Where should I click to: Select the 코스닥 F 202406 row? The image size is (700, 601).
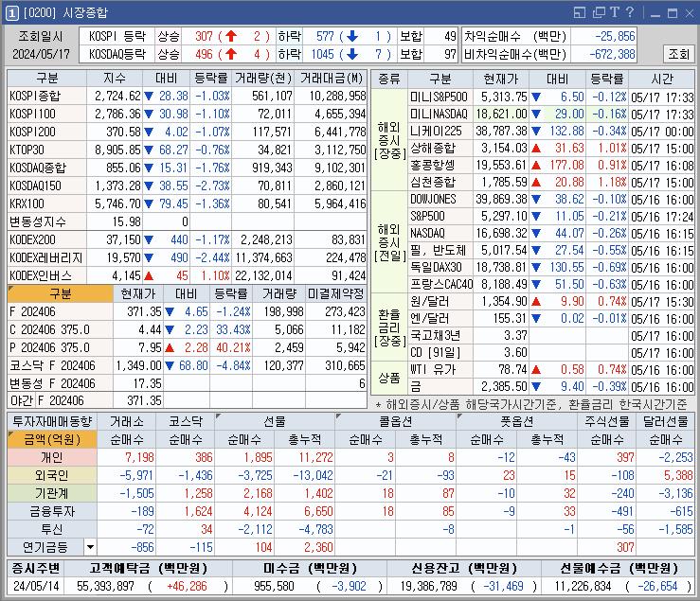(187, 365)
